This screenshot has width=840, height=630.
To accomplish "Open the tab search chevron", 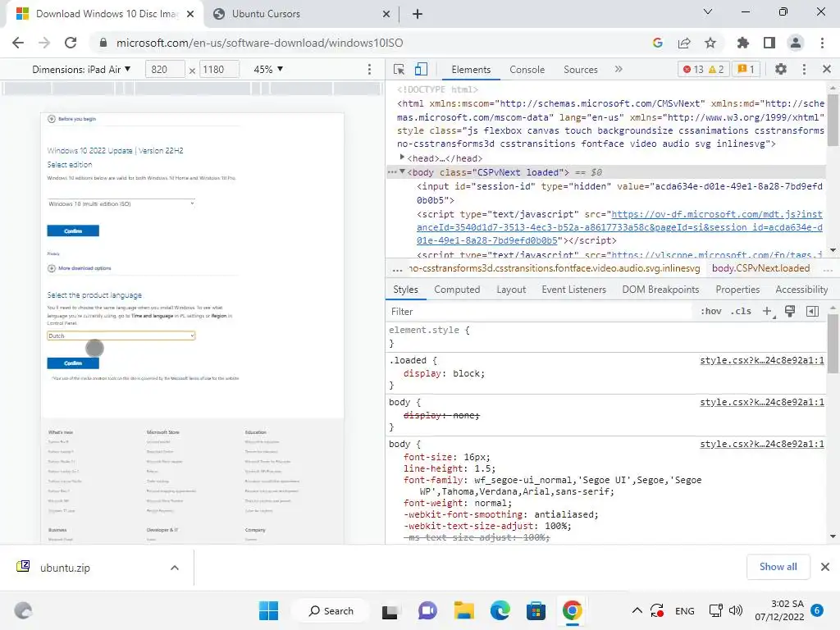I will (x=708, y=11).
